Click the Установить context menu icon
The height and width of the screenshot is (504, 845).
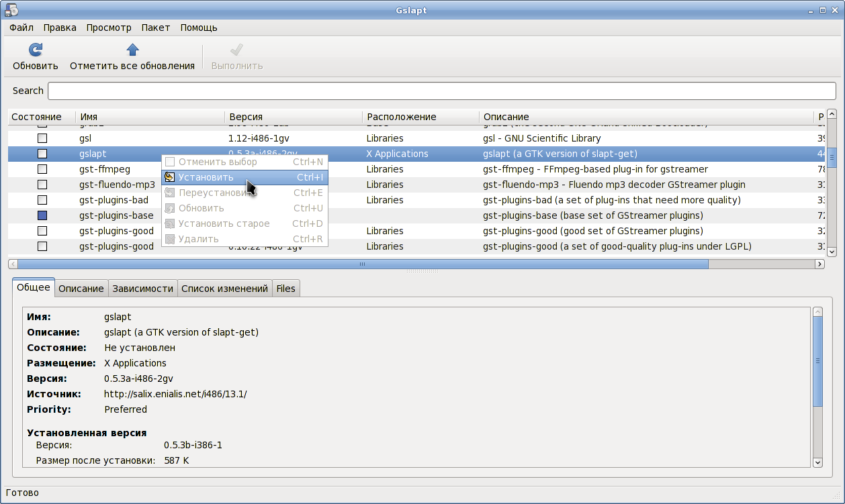(170, 177)
